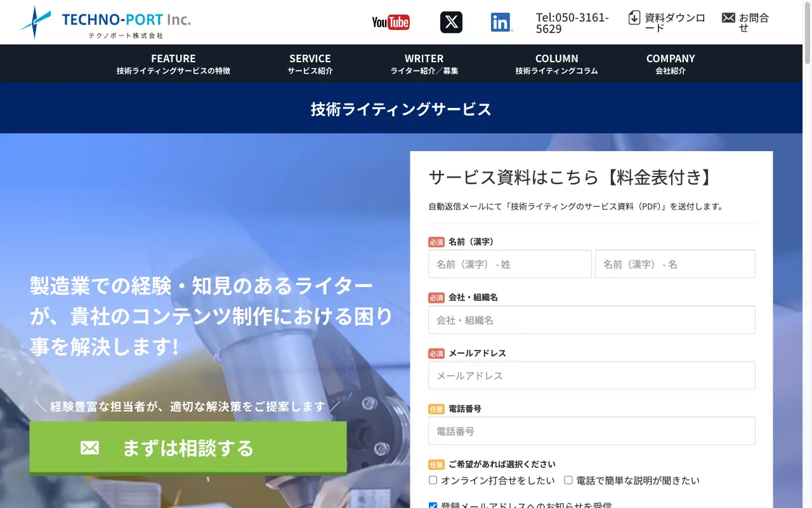
Task: Click the envelope icon next to お問合せ
Action: [727, 18]
